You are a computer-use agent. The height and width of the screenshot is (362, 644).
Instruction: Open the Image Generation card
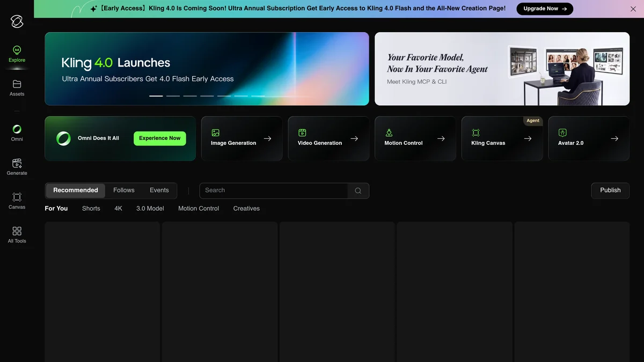click(x=241, y=138)
